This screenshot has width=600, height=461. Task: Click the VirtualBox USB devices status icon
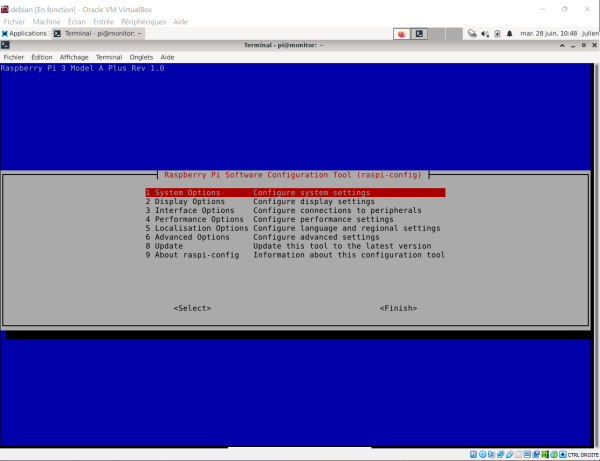click(x=509, y=454)
